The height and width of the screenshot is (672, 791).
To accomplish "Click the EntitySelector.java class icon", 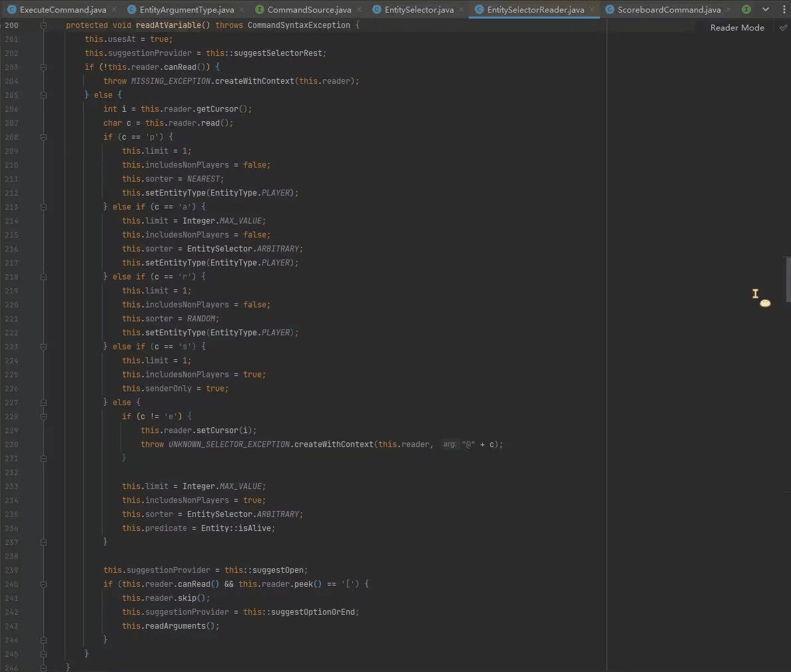I will [x=376, y=9].
